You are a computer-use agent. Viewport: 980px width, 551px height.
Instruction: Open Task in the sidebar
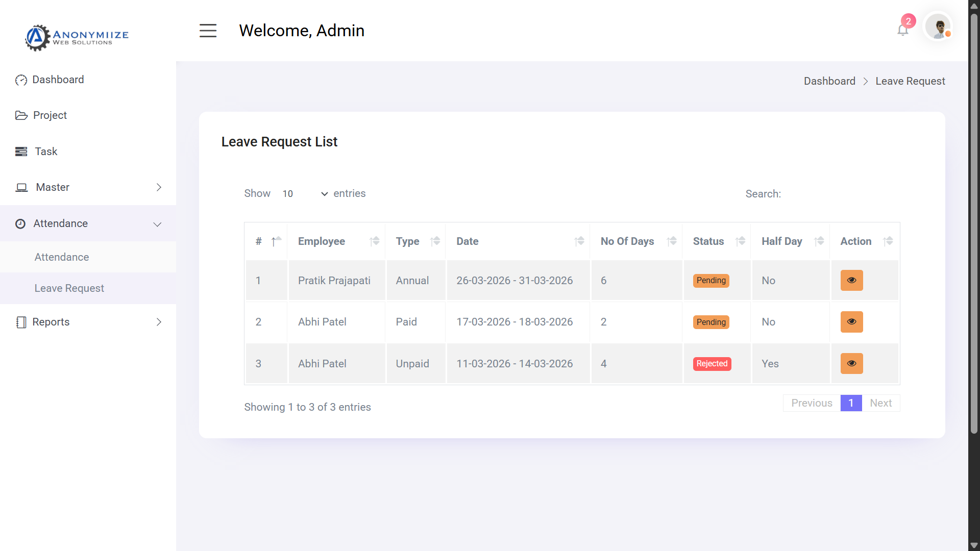tap(88, 152)
